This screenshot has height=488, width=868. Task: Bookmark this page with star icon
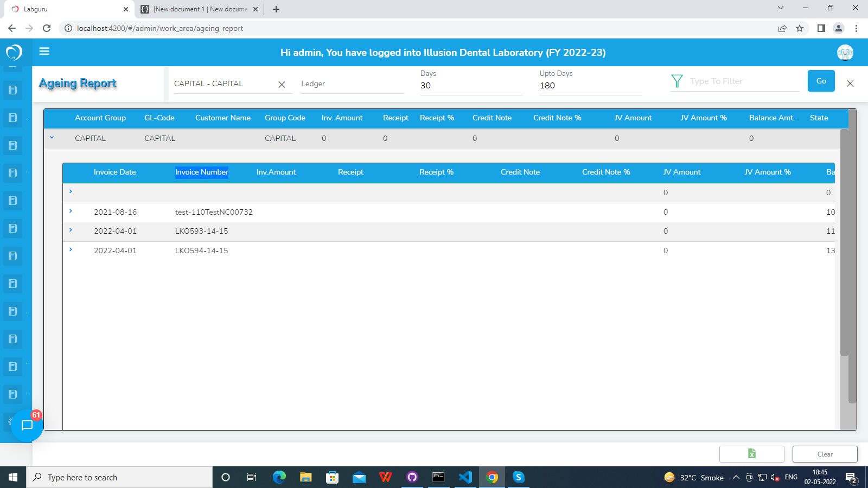tap(800, 28)
